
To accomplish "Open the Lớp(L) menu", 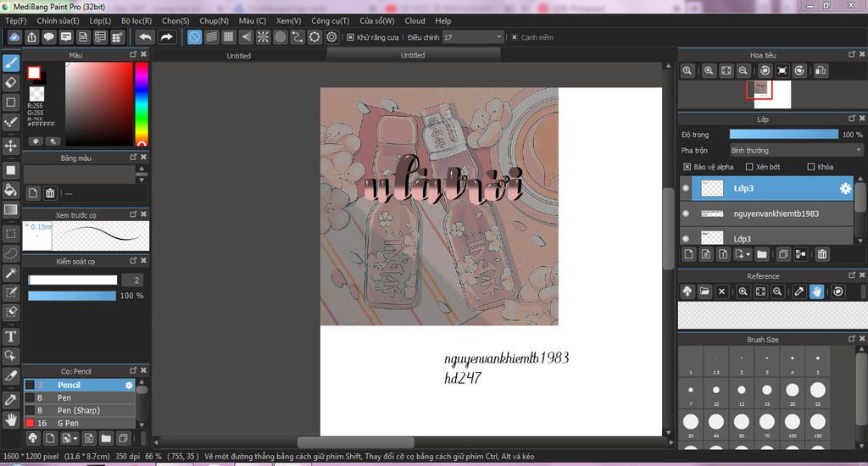I will click(x=100, y=20).
